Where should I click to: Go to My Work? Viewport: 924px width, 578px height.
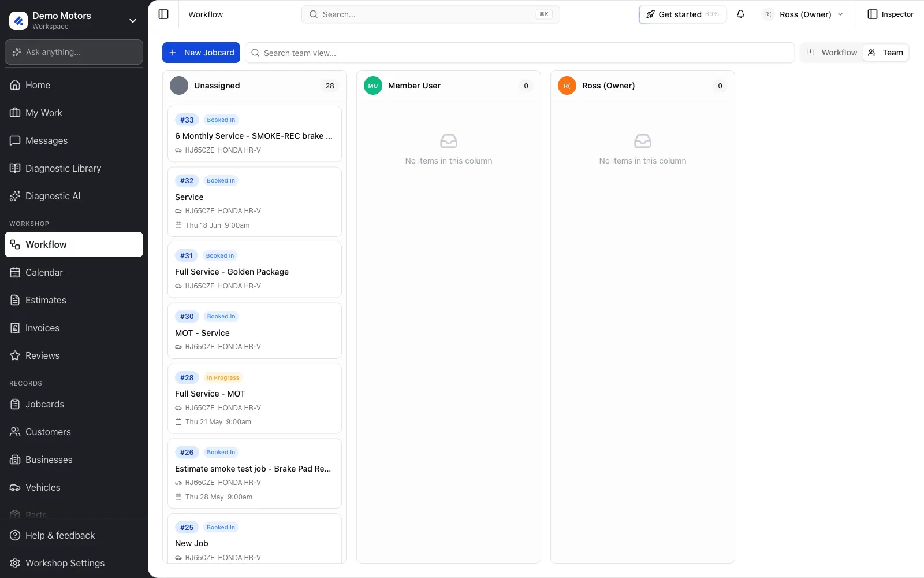point(74,113)
